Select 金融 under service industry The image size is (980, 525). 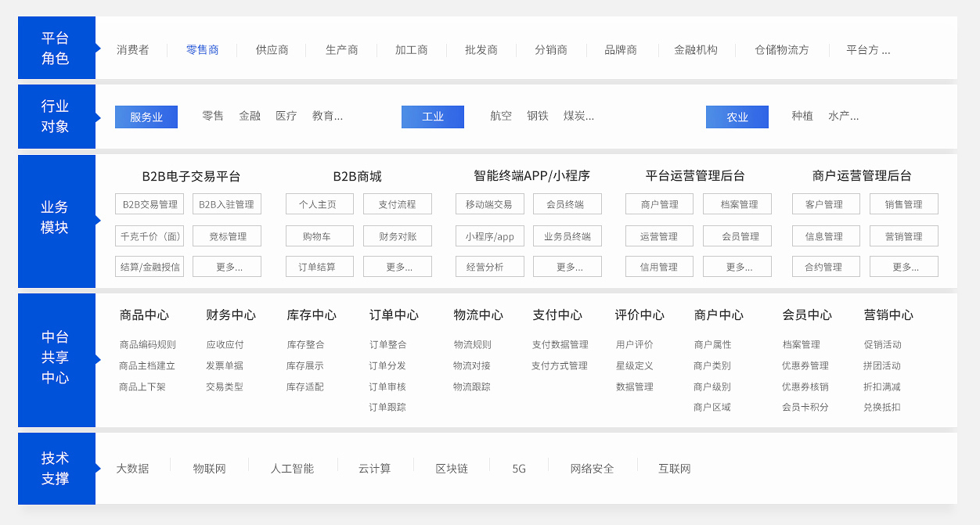pyautogui.click(x=250, y=116)
